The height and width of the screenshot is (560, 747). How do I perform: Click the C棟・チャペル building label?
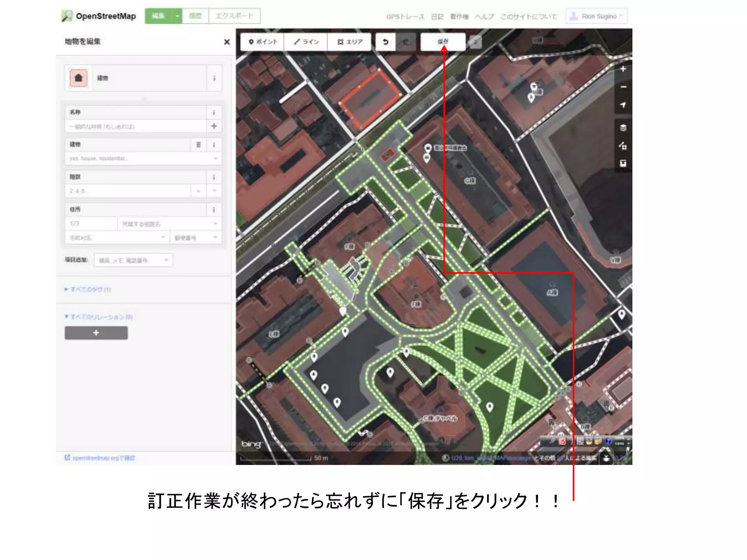(440, 419)
